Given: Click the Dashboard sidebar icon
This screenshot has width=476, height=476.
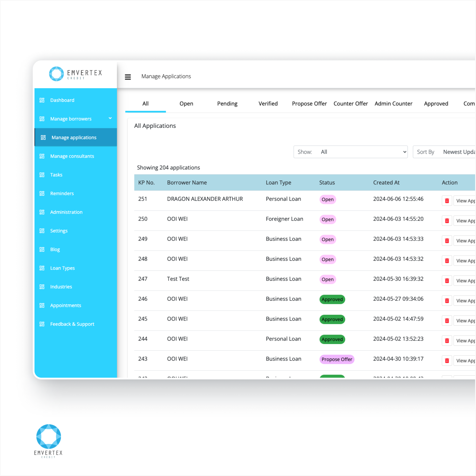Looking at the screenshot, I should [42, 100].
